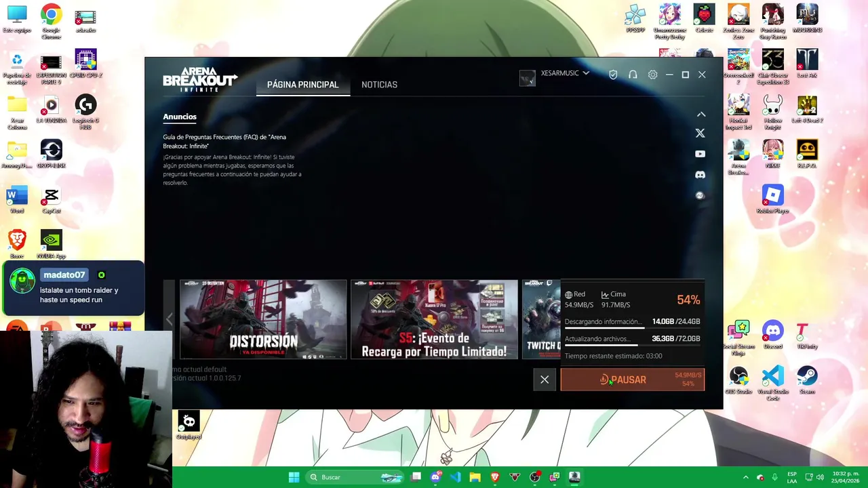Open Brave browser desktop shortcut
The height and width of the screenshot is (488, 868).
click(17, 245)
